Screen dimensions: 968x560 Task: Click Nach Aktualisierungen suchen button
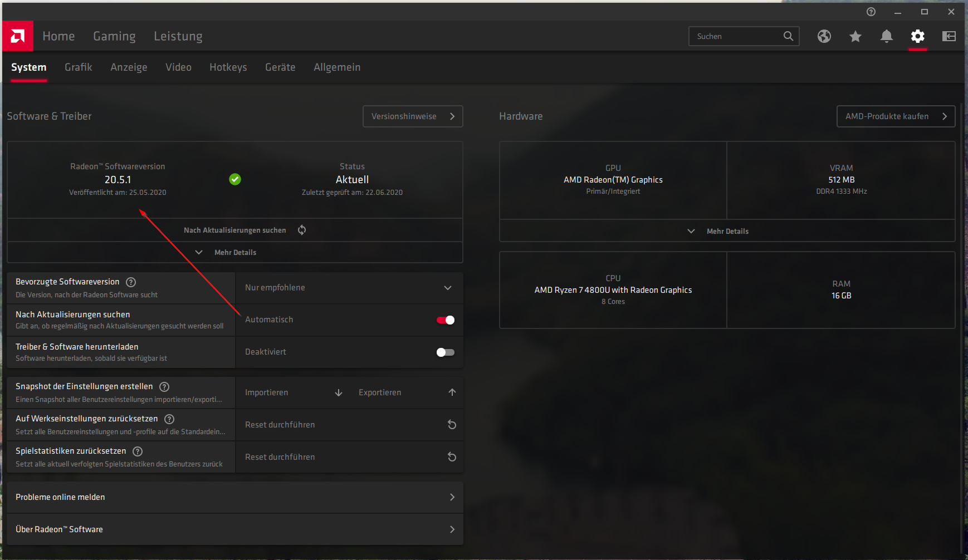tap(235, 230)
